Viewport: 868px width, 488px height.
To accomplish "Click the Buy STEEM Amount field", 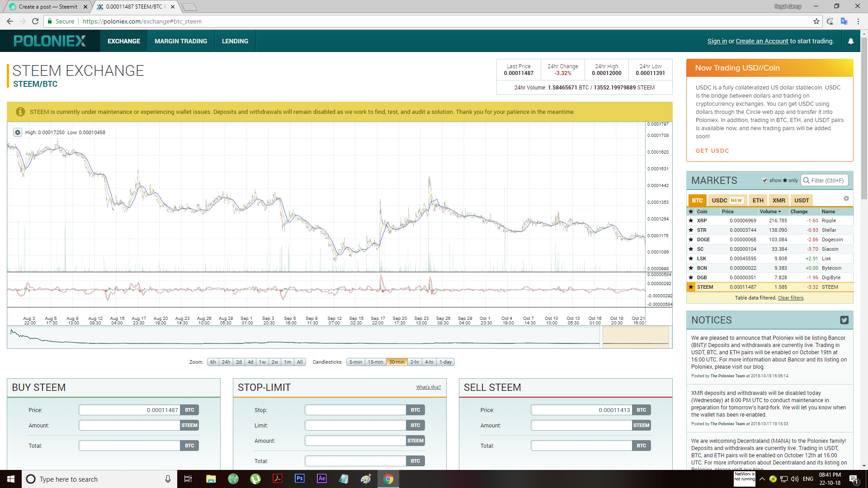I will click(x=129, y=425).
